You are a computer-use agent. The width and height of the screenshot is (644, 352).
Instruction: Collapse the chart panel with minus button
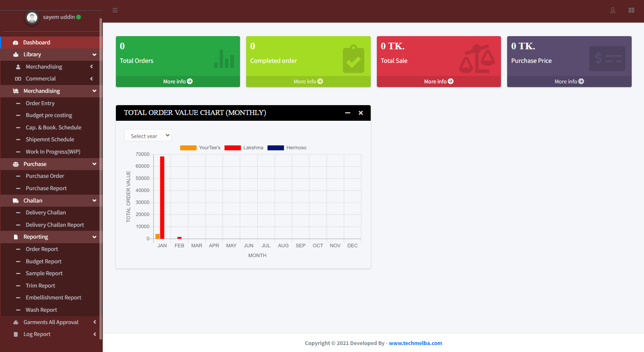(348, 113)
